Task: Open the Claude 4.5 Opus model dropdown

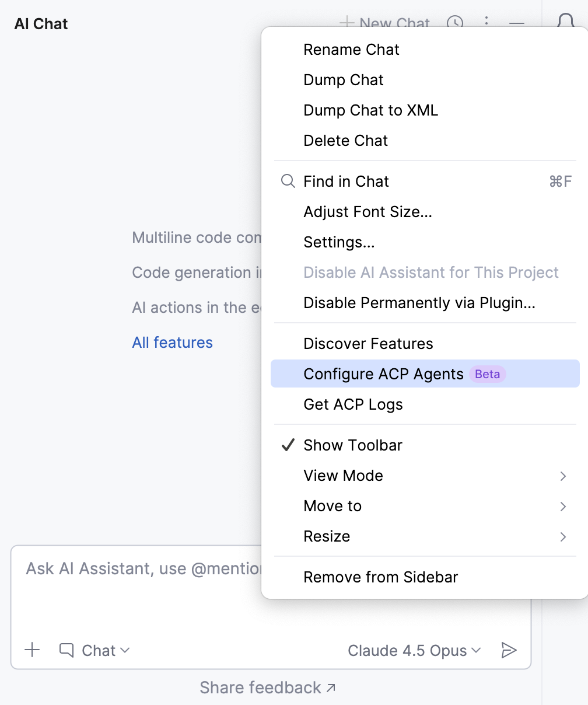Action: [x=414, y=650]
